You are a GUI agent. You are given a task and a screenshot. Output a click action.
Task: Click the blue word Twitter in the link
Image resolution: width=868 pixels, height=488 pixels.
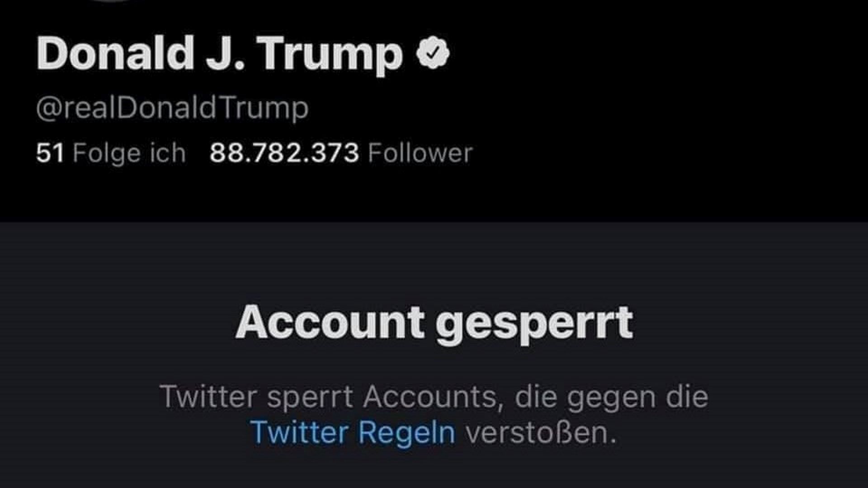click(299, 432)
